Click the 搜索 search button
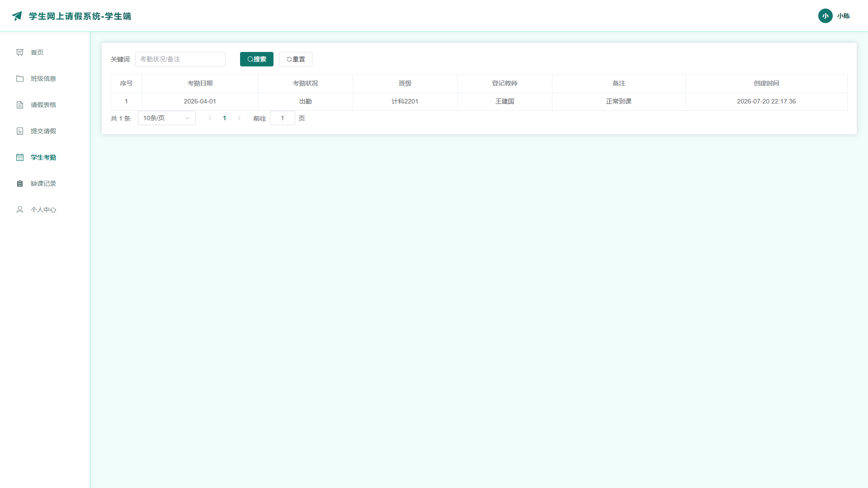The image size is (868, 488). [x=256, y=59]
